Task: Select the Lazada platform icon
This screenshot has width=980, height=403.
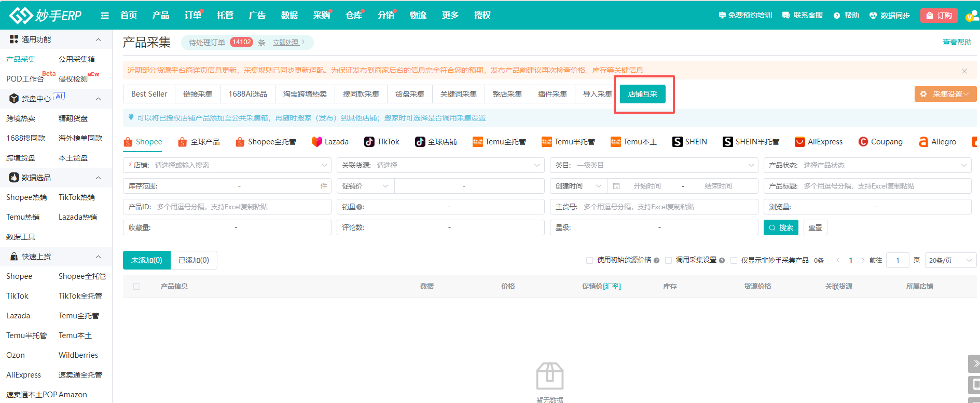Action: (x=316, y=142)
